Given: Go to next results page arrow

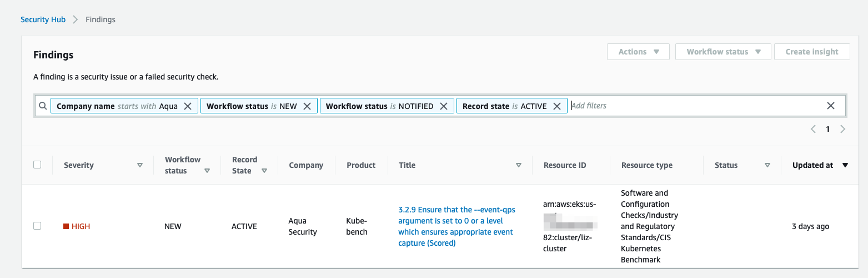Looking at the screenshot, I should (842, 129).
